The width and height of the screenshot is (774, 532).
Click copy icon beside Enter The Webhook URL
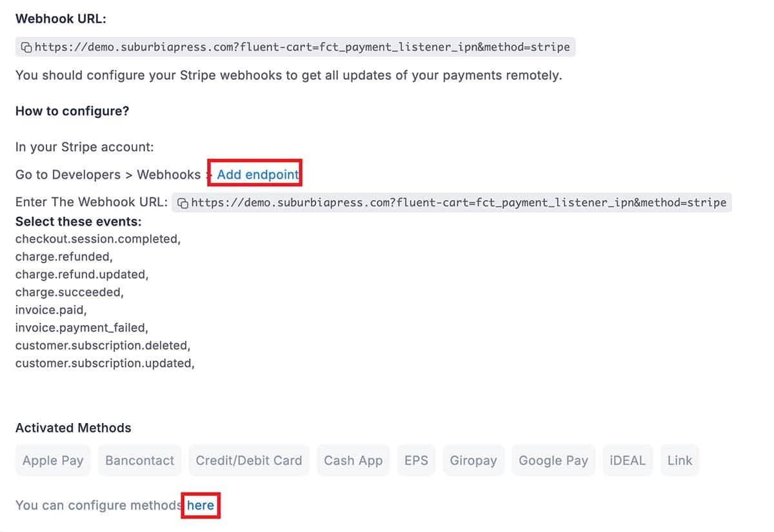(183, 203)
